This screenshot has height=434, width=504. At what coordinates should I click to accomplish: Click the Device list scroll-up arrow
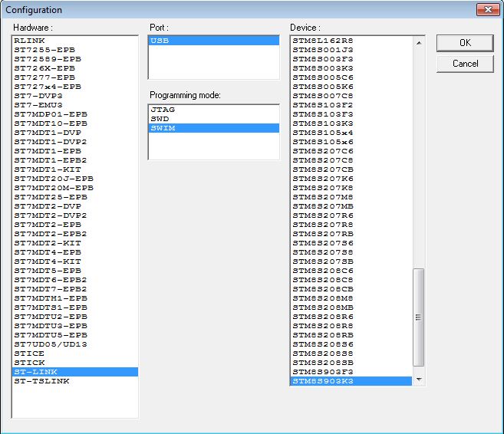pyautogui.click(x=418, y=41)
